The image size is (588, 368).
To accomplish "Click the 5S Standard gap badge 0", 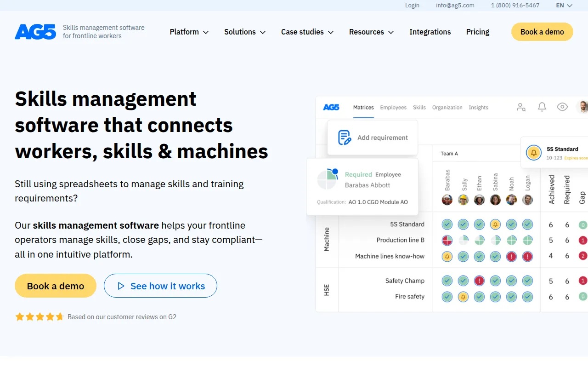I will [583, 225].
